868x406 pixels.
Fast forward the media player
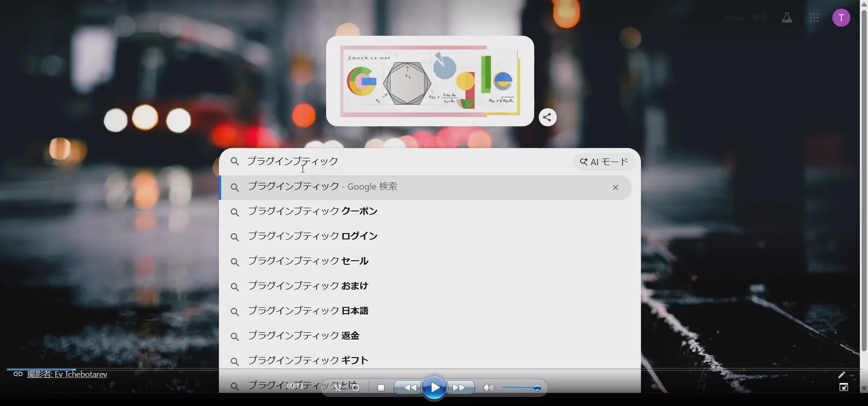[x=460, y=388]
